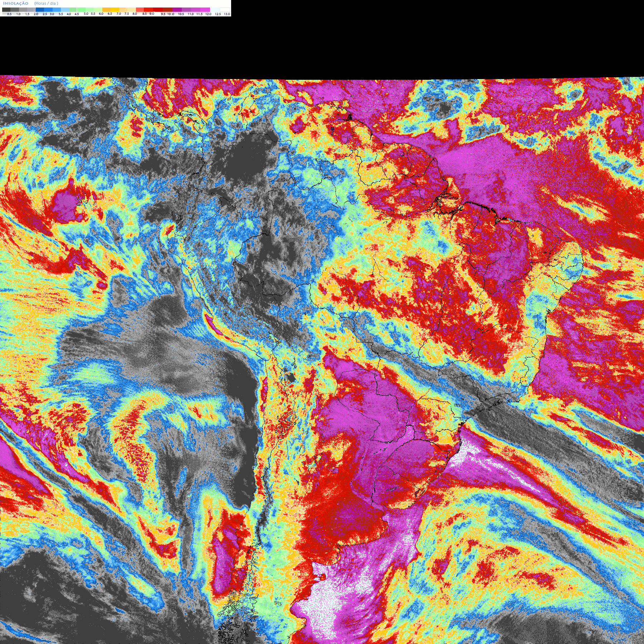The height and width of the screenshot is (644, 644).
Task: Click the '4.5' legend value
Action: (x=77, y=14)
